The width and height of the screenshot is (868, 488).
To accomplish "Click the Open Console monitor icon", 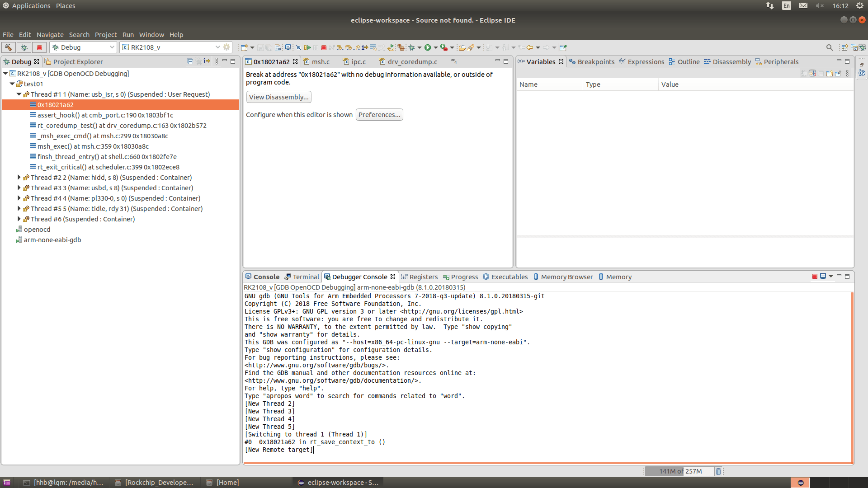I will click(288, 47).
